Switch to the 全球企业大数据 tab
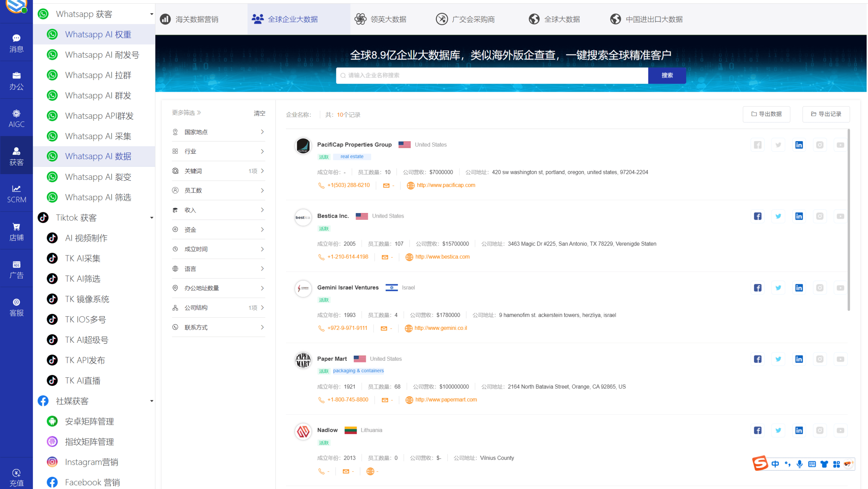 (x=292, y=19)
